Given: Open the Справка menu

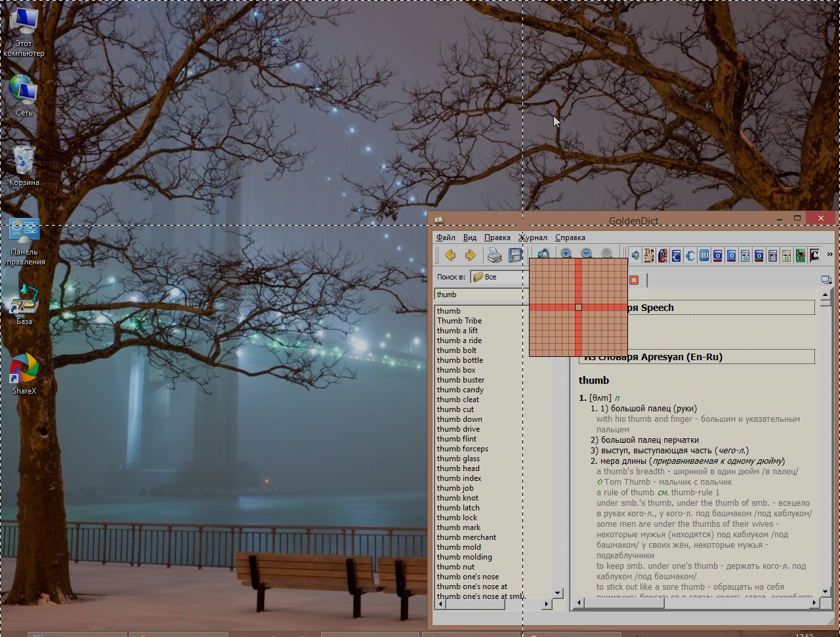Looking at the screenshot, I should click(570, 237).
